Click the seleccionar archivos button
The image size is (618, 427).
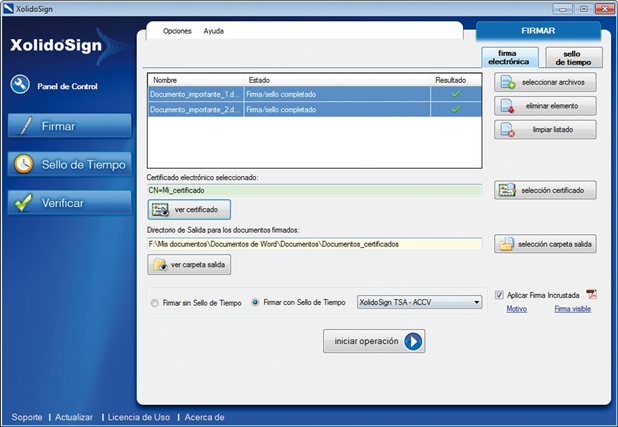tap(545, 82)
